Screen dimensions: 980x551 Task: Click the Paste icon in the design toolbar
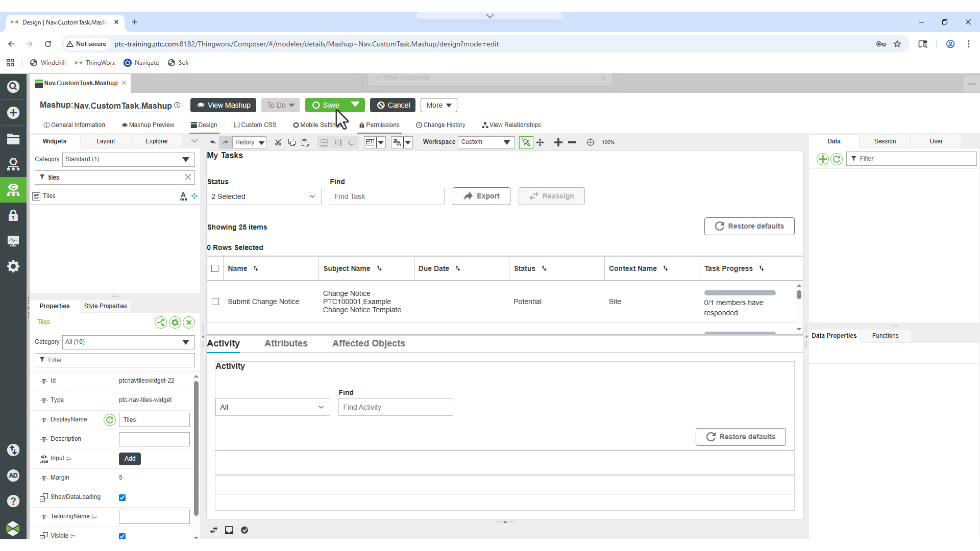point(306,142)
